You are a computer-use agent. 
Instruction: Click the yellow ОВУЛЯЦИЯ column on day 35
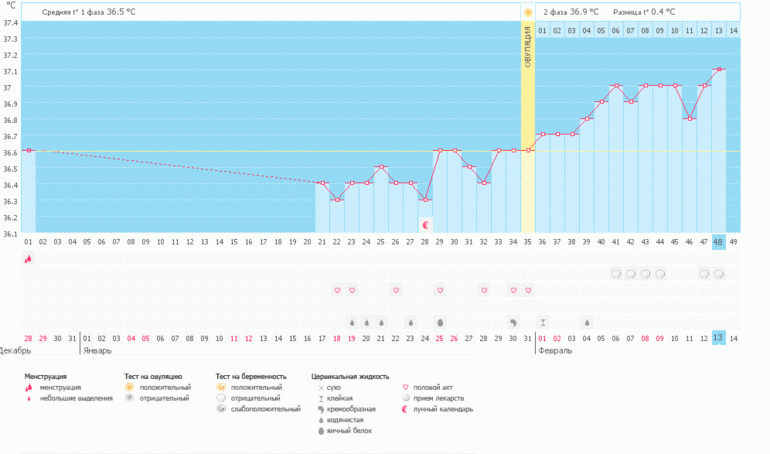528,127
